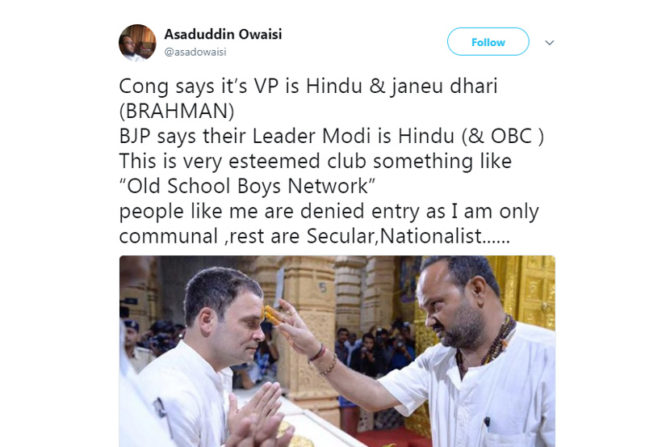This screenshot has height=447, width=670.
Task: Expand the tweet options chevron
Action: [550, 42]
